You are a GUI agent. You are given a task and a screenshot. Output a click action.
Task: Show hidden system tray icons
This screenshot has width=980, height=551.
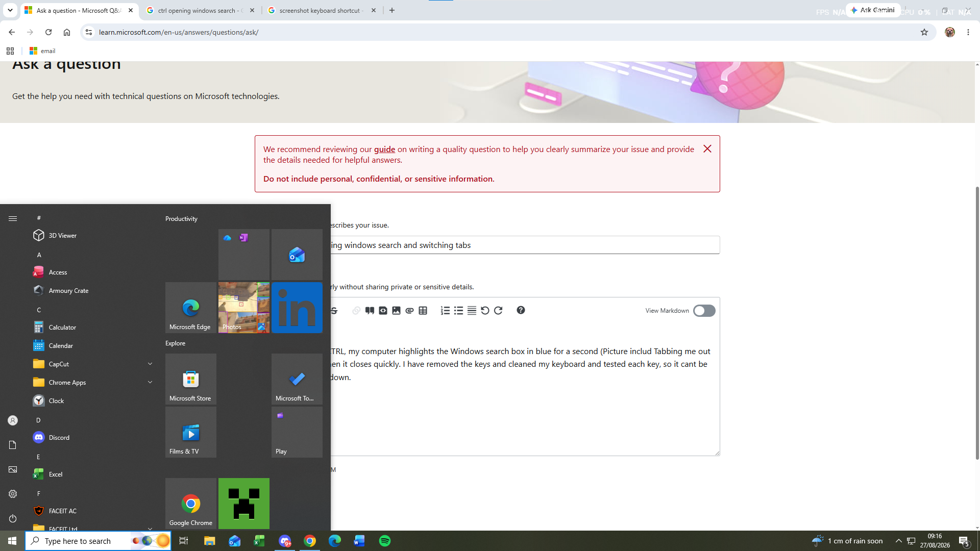tap(898, 541)
